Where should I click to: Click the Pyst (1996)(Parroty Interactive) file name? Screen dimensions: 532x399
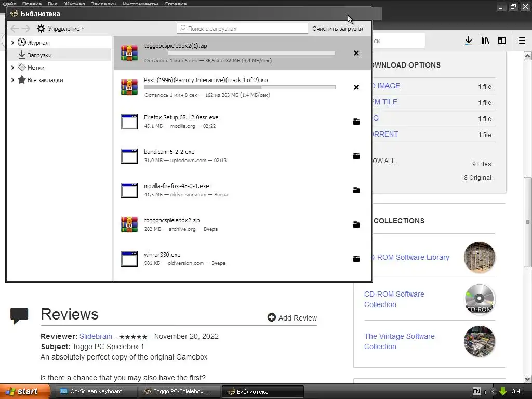coord(206,80)
